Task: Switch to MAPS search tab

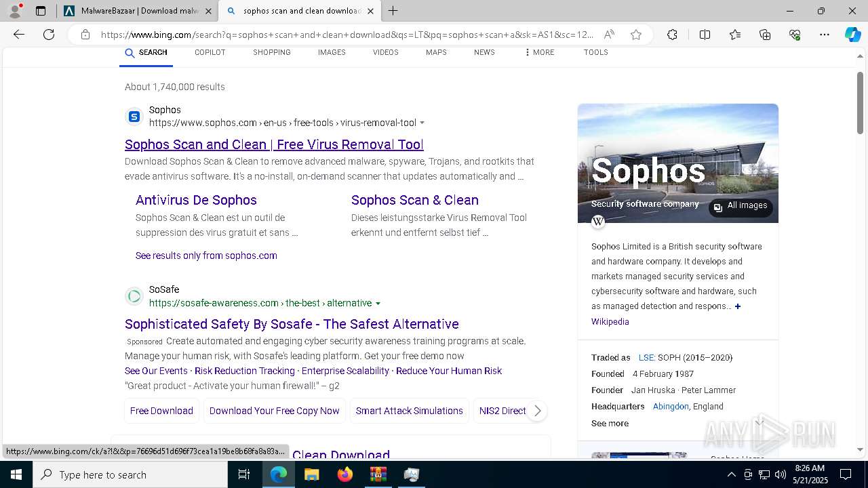Action: pos(436,53)
